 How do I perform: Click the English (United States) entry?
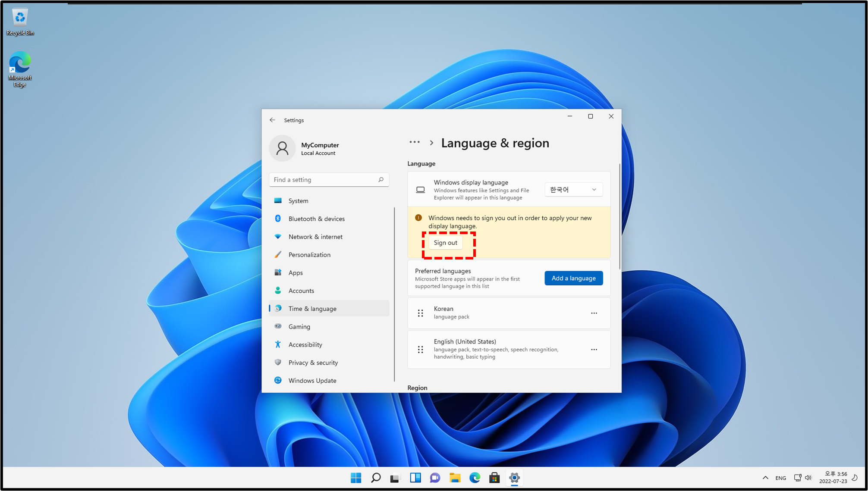pyautogui.click(x=509, y=350)
